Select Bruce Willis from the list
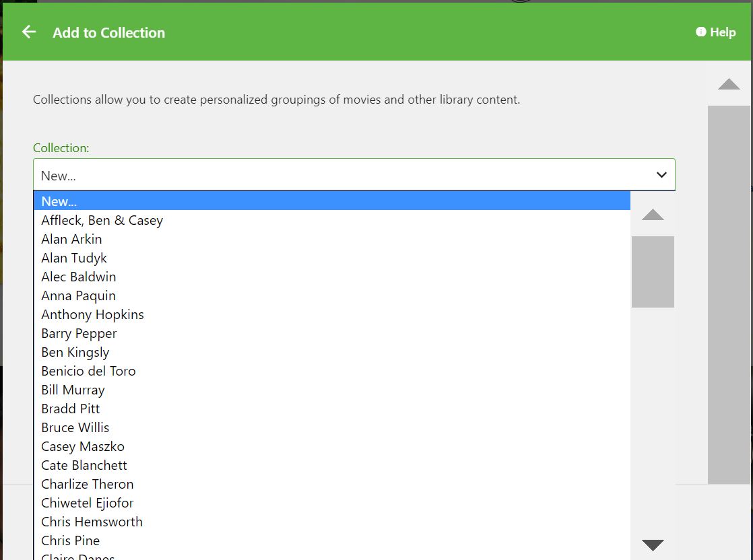This screenshot has width=753, height=560. (75, 427)
